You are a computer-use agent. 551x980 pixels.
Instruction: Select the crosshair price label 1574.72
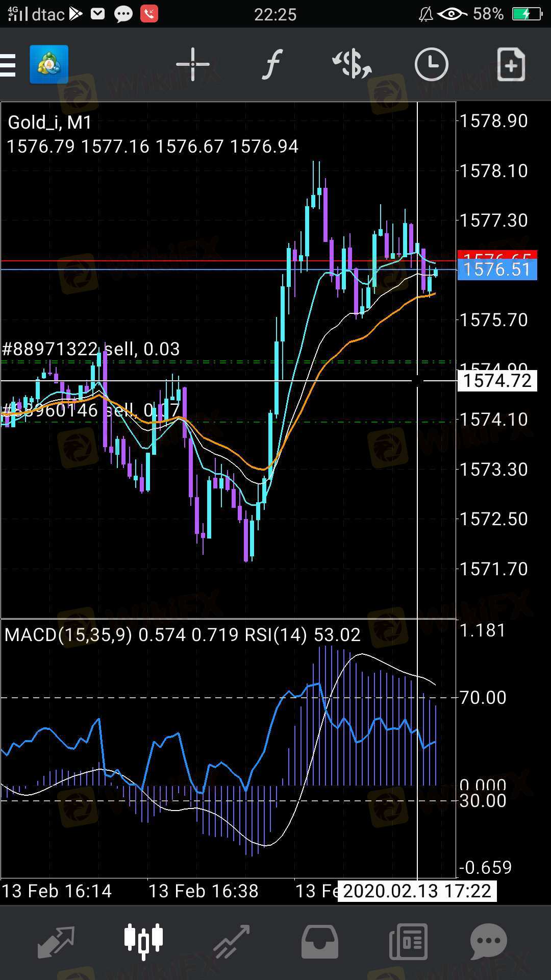497,381
